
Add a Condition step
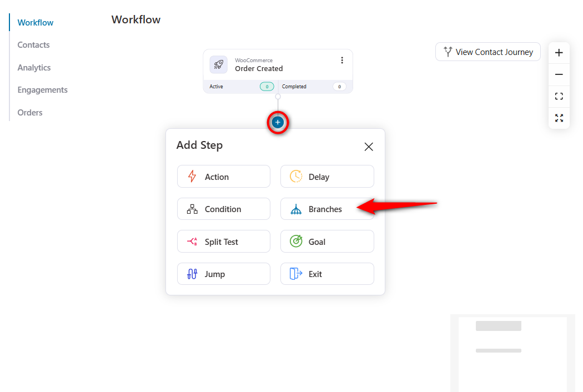pyautogui.click(x=224, y=209)
